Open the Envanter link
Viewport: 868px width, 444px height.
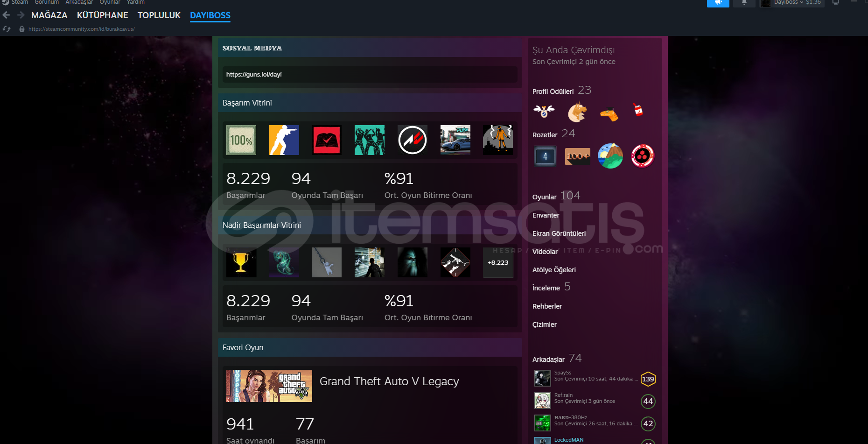(x=546, y=215)
